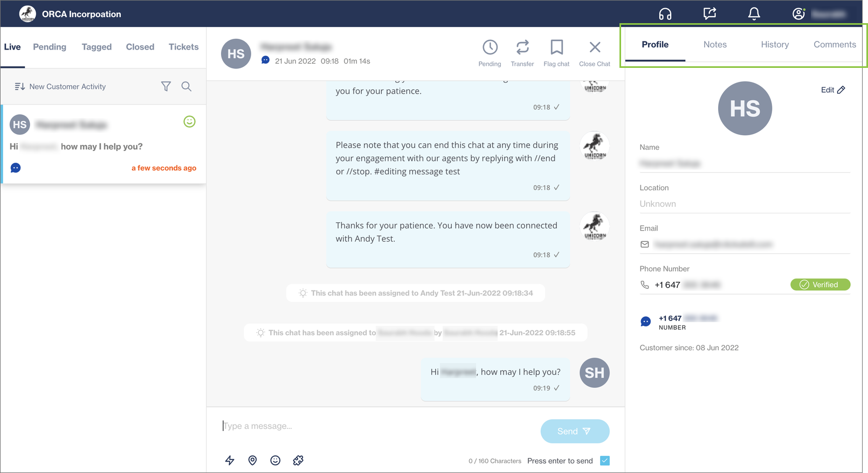Search chats with magnifier icon
This screenshot has width=868, height=473.
tap(187, 86)
